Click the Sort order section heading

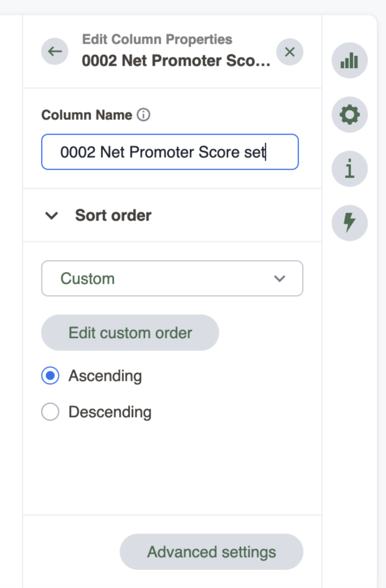[113, 216]
